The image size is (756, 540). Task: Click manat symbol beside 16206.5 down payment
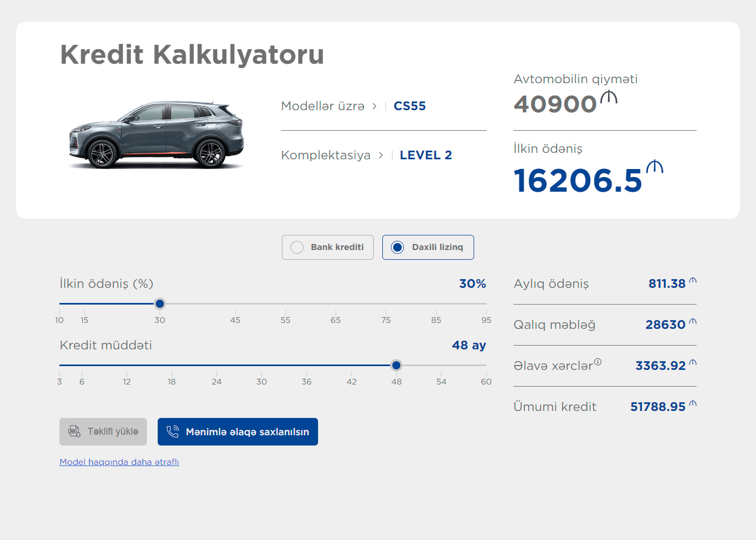coord(654,167)
